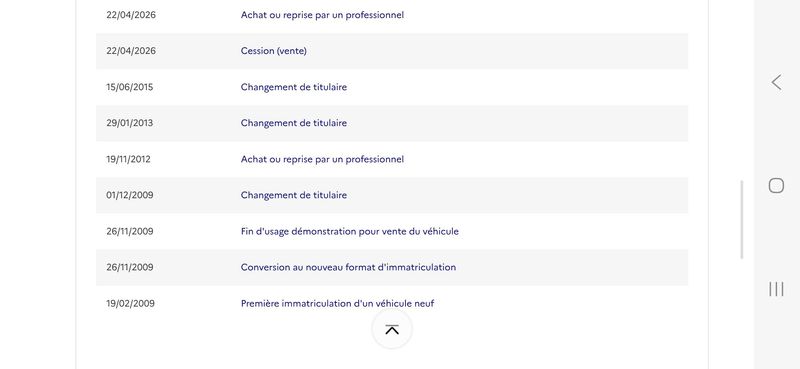Click the date 22/04/2026 beside Cession
The height and width of the screenshot is (369, 800).
pyautogui.click(x=131, y=51)
